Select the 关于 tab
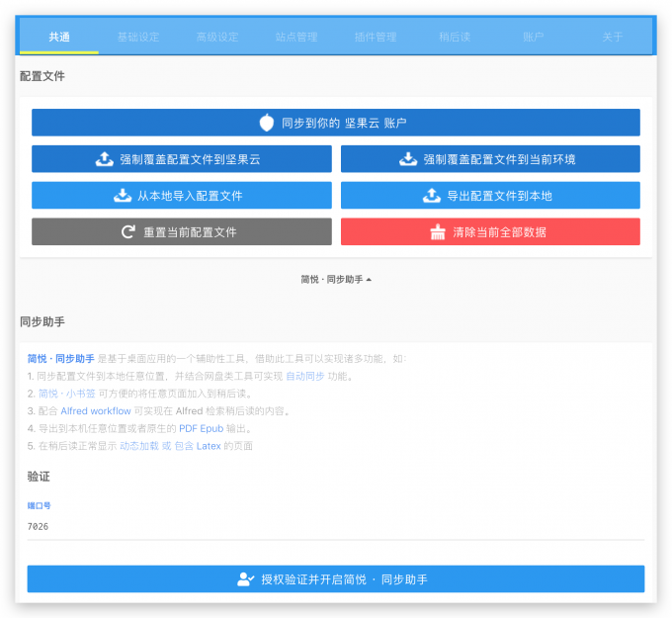Image resolution: width=672 pixels, height=618 pixels. [x=613, y=38]
